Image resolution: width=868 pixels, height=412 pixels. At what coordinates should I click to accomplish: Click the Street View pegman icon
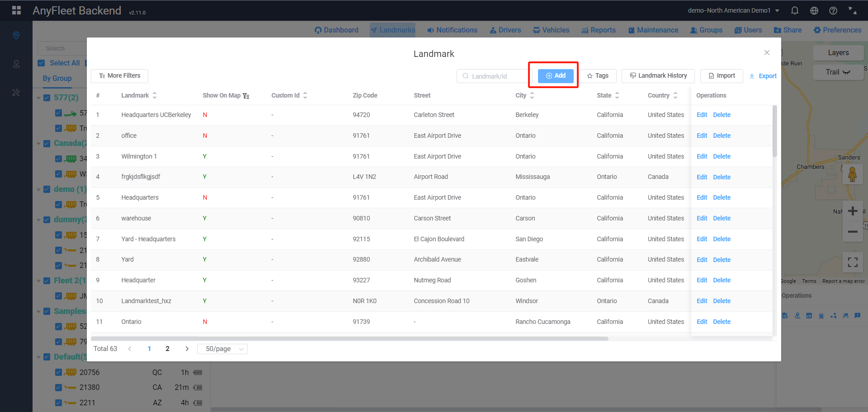(x=852, y=174)
